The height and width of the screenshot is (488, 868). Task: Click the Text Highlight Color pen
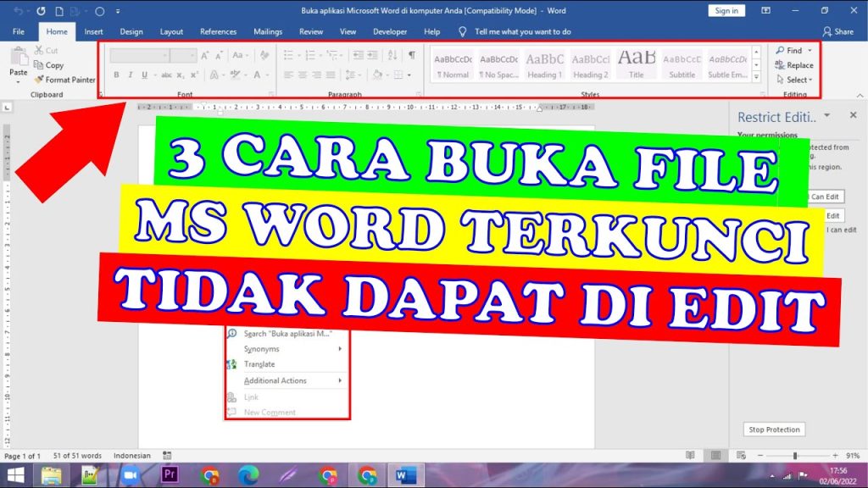click(236, 75)
